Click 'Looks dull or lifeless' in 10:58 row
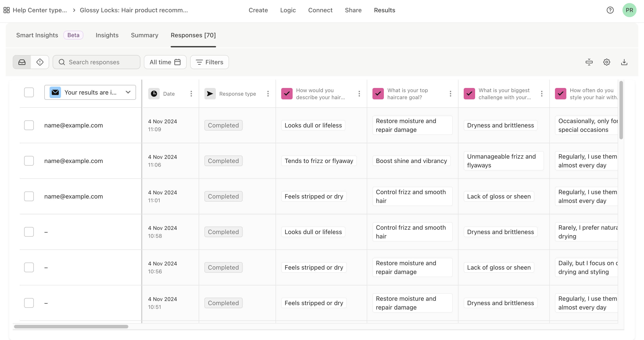This screenshot has height=340, width=644. (313, 232)
